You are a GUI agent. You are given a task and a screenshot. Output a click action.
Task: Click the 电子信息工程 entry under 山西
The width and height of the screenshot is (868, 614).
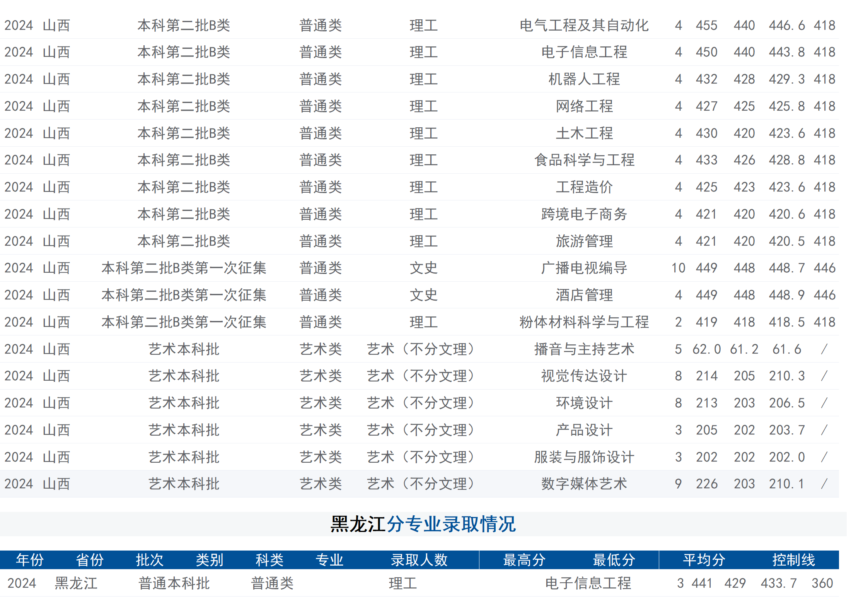tap(585, 52)
